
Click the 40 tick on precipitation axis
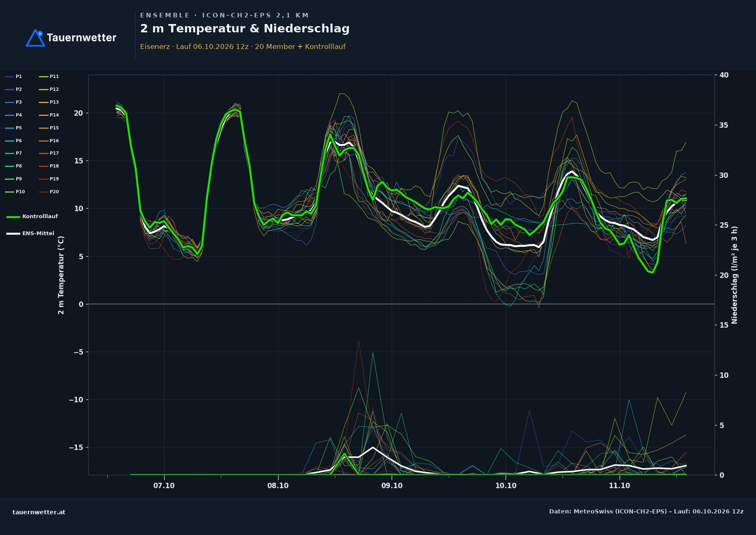(x=724, y=75)
